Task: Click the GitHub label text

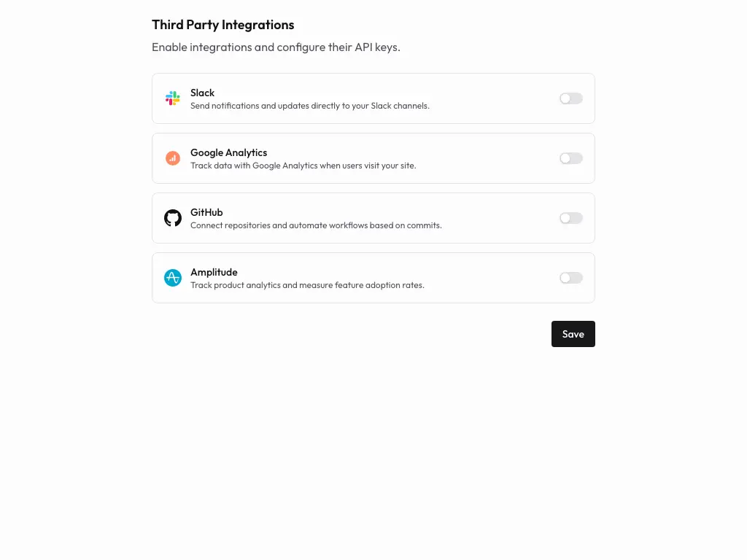Action: 206,212
